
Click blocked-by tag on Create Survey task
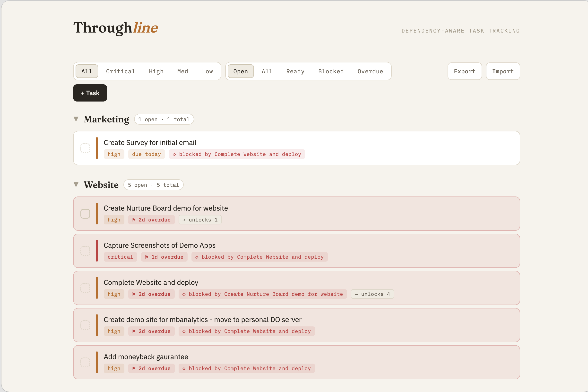tap(237, 154)
